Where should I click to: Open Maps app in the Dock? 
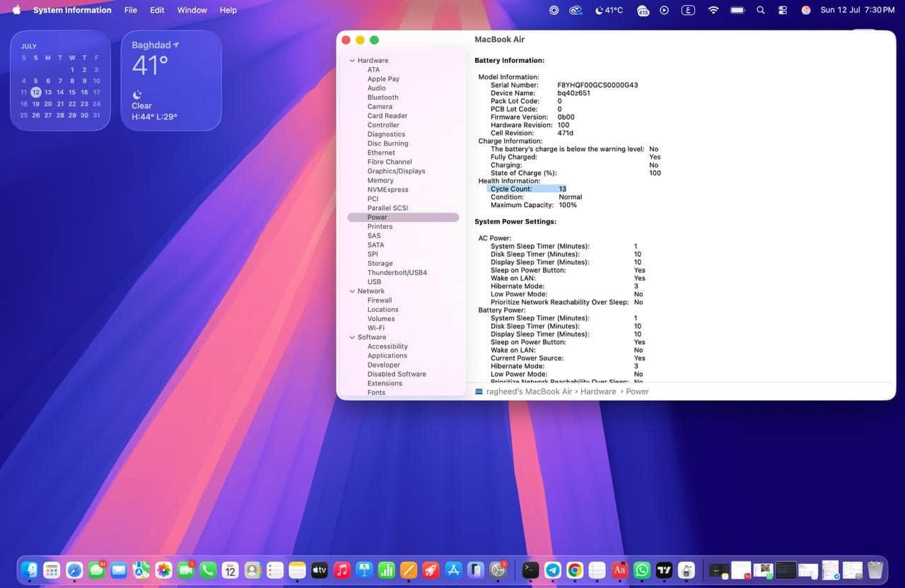click(141, 570)
